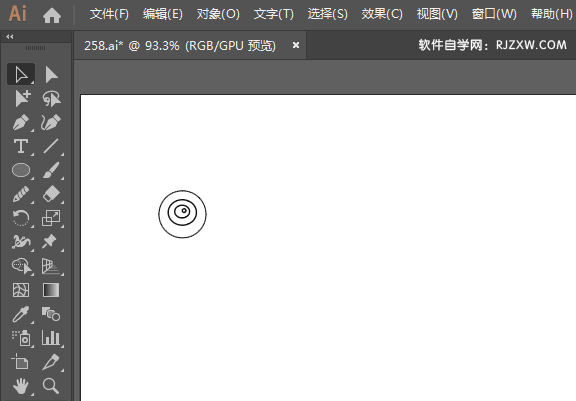Select the Pen tool
The width and height of the screenshot is (576, 401).
[x=21, y=123]
